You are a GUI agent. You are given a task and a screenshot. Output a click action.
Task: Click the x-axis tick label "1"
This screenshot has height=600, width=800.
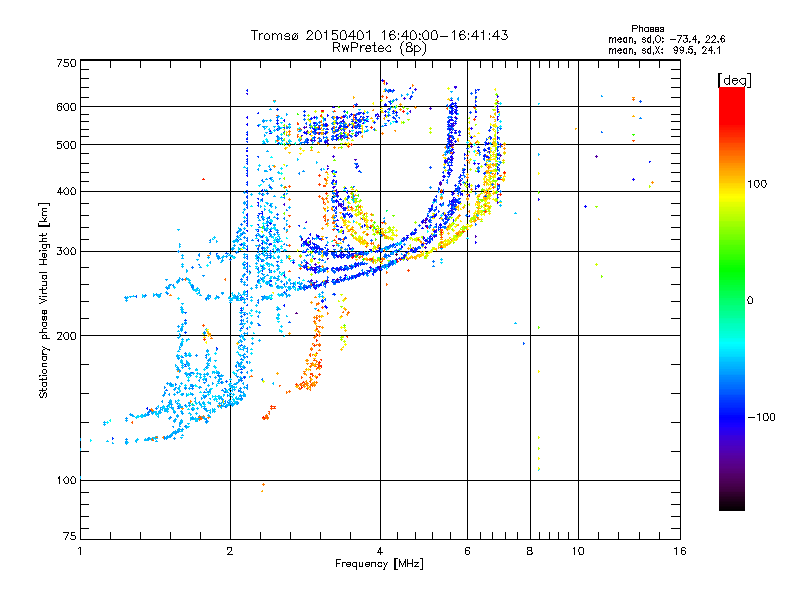[x=80, y=551]
